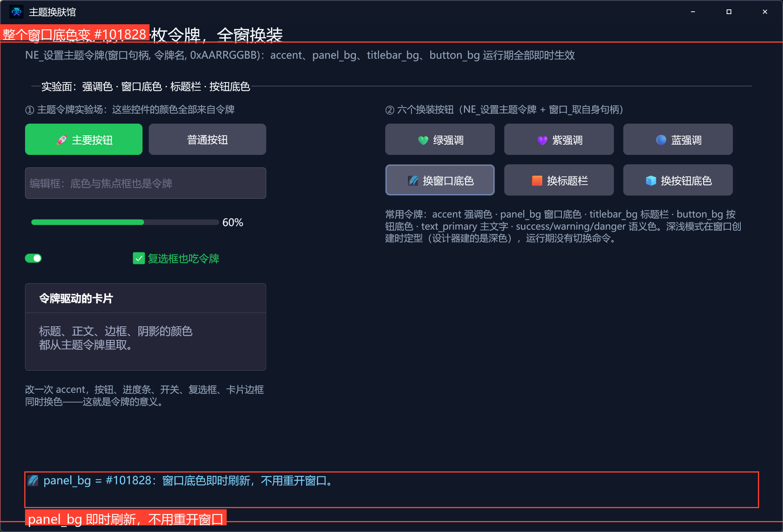Viewport: 783px width, 532px height.
Task: Click the 紫强调 button label
Action: pos(567,140)
